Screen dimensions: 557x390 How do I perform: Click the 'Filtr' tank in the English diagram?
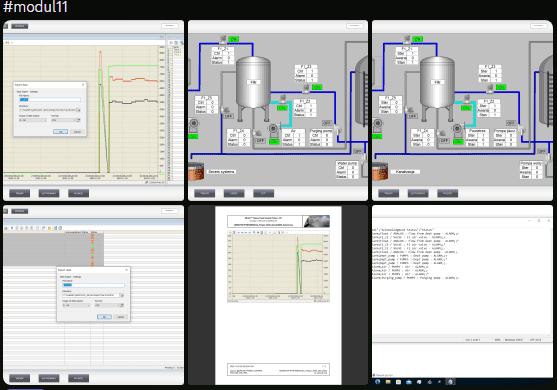click(x=253, y=82)
